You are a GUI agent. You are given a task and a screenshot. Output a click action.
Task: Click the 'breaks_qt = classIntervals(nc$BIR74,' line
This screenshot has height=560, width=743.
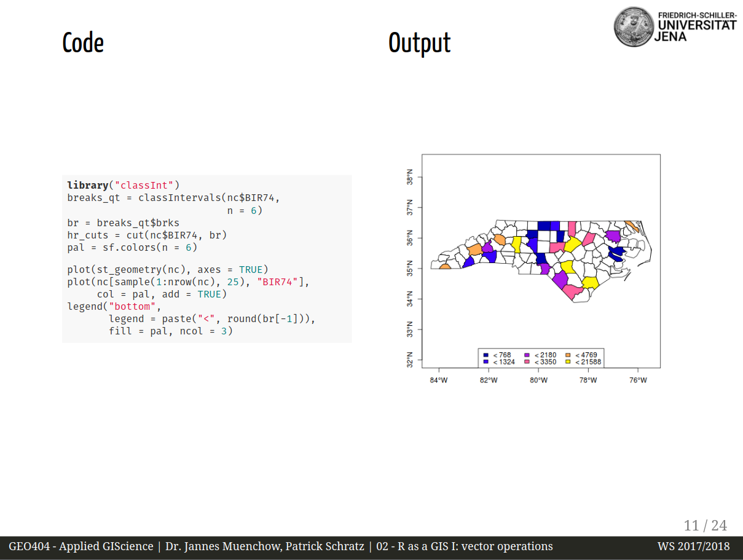[x=173, y=197]
